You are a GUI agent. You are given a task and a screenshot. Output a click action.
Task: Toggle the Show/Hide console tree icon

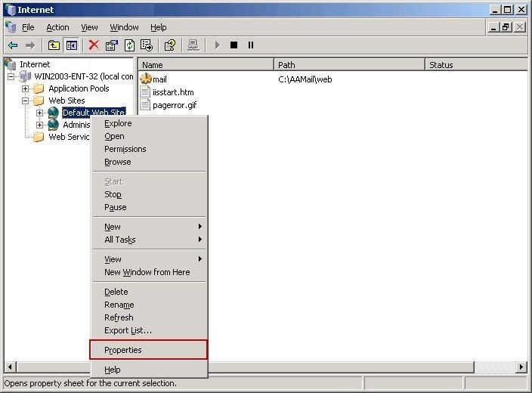[x=72, y=45]
